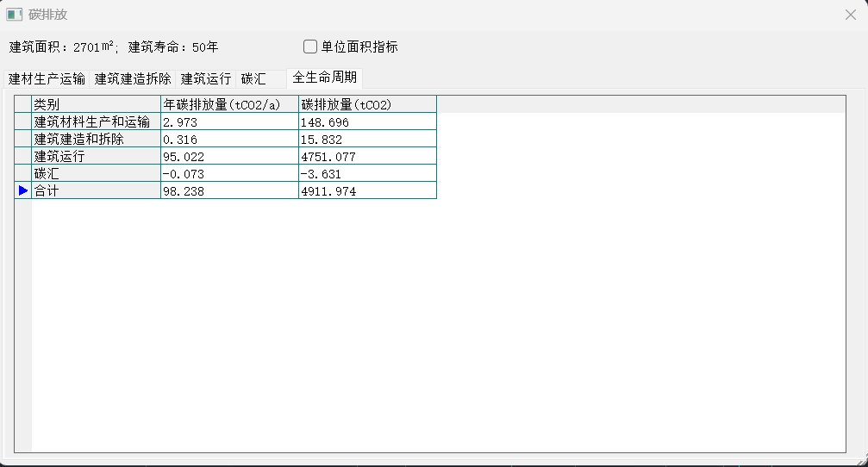Click the 碳排放 window icon in title bar
Image resolution: width=868 pixels, height=467 pixels.
15,15
